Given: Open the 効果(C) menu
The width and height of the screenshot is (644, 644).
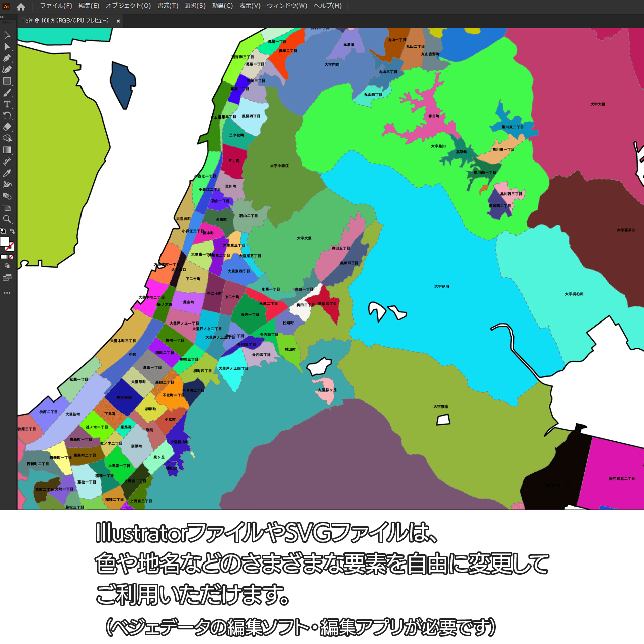Looking at the screenshot, I should tap(222, 6).
